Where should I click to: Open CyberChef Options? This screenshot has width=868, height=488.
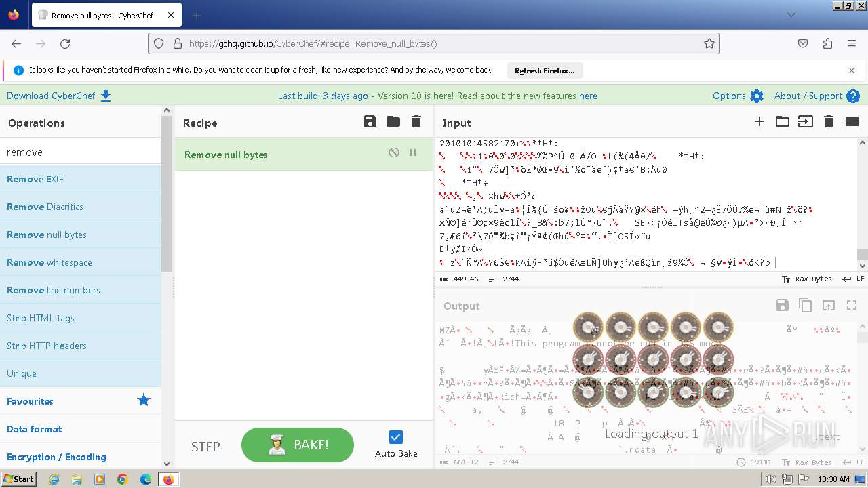738,96
